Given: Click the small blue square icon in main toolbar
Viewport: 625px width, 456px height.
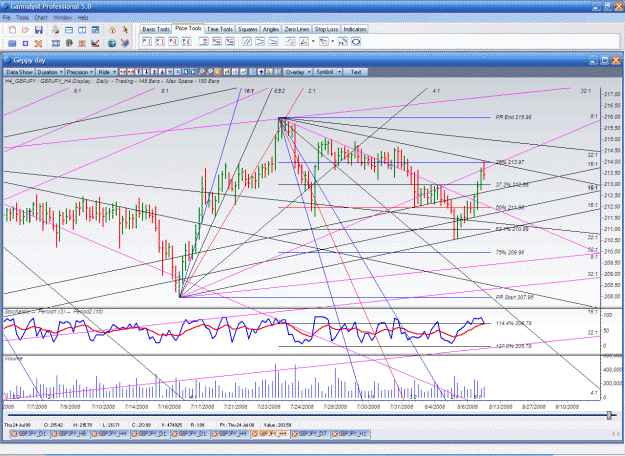Looking at the screenshot, I should 25,43.
